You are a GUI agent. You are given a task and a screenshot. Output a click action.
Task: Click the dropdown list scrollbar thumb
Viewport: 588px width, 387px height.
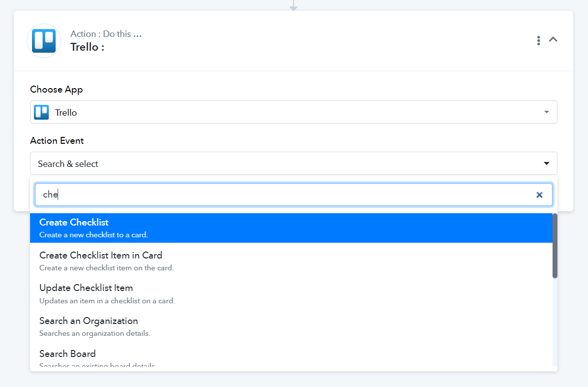tap(555, 246)
